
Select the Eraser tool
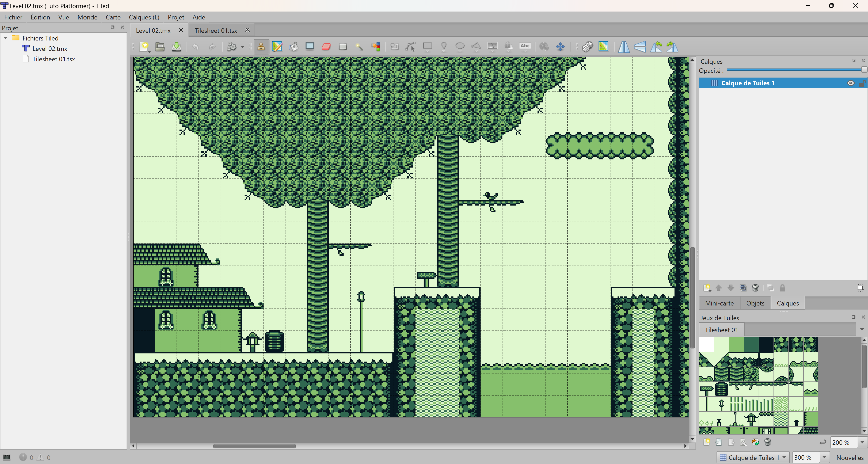point(326,47)
